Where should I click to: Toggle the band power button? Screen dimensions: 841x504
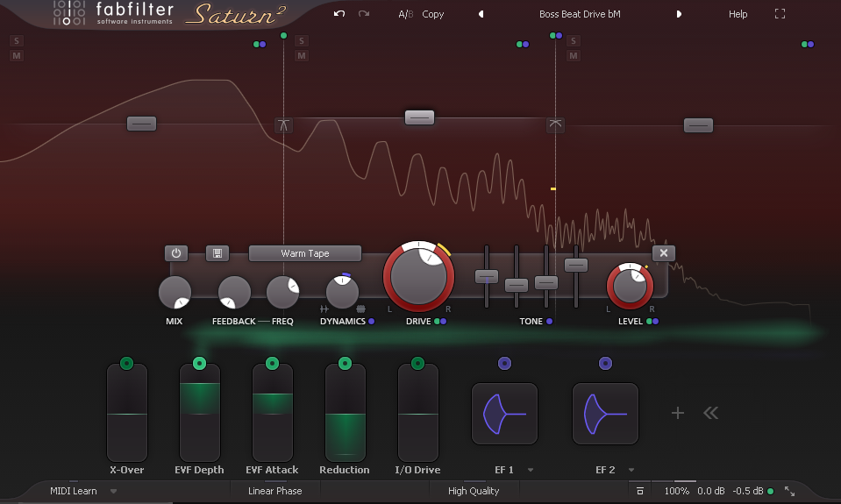click(176, 253)
